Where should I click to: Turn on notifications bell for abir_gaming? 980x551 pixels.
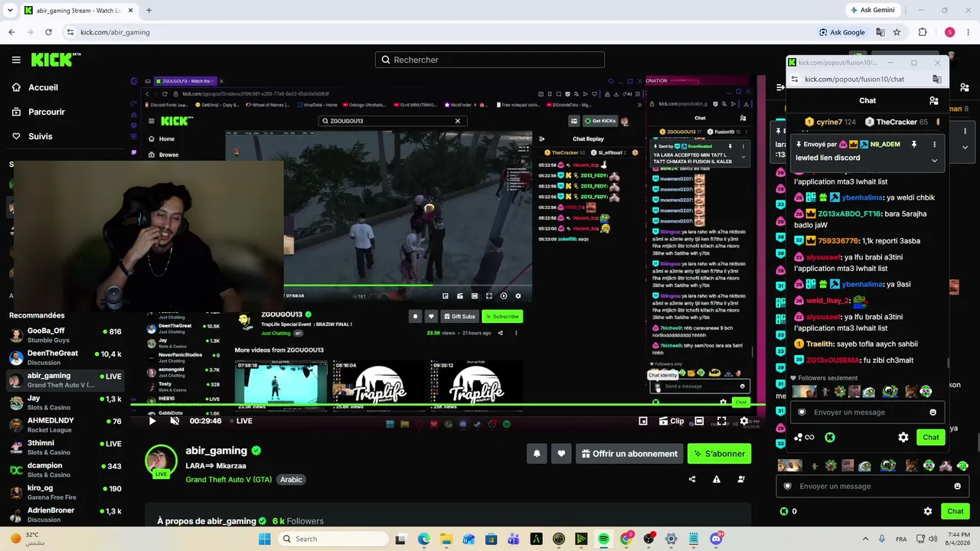(537, 454)
